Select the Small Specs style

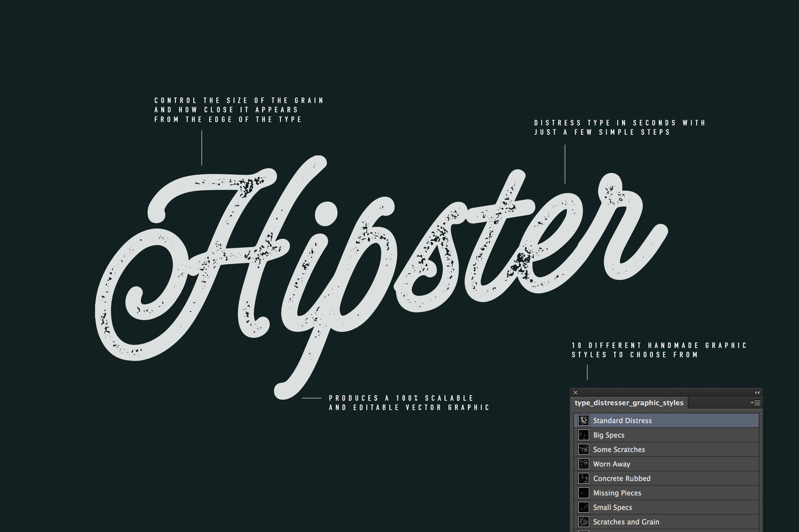pyautogui.click(x=666, y=507)
